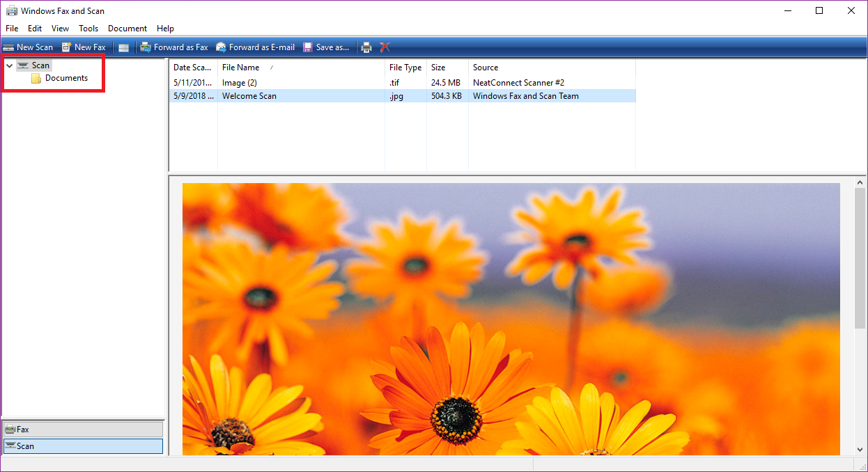
Task: Click the Save as... toolbar button
Action: pyautogui.click(x=326, y=47)
